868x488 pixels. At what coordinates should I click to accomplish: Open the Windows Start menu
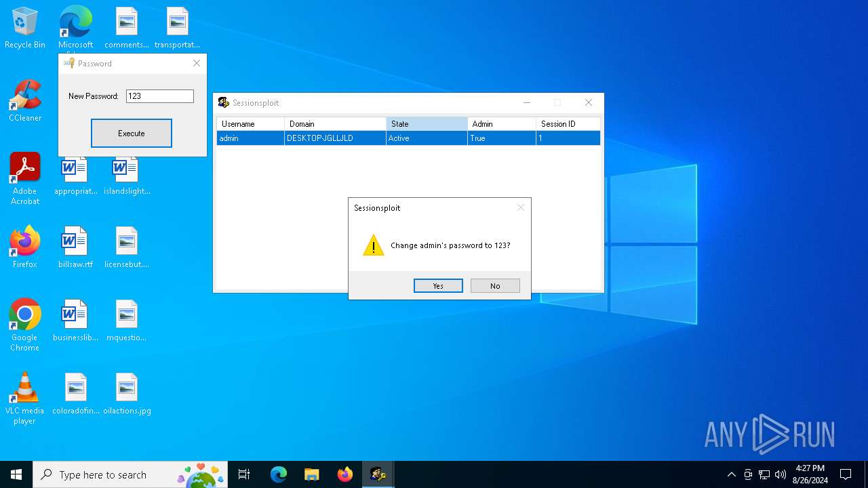(x=16, y=474)
